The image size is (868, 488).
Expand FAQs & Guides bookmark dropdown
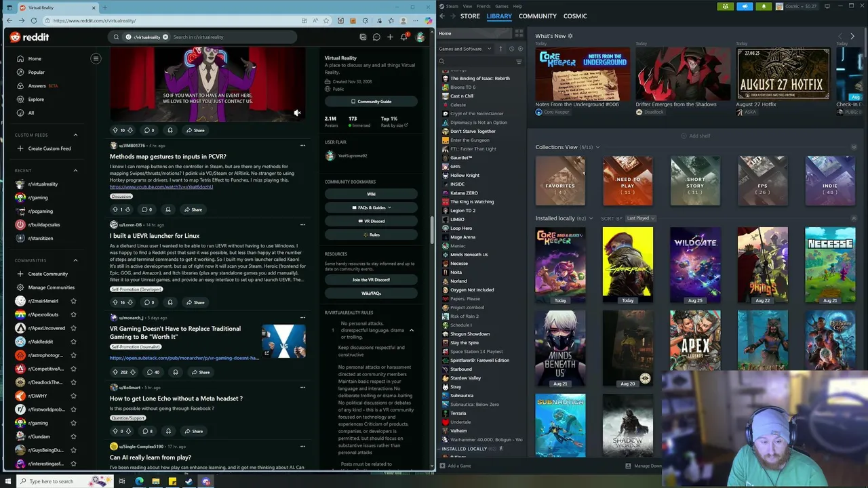(371, 207)
